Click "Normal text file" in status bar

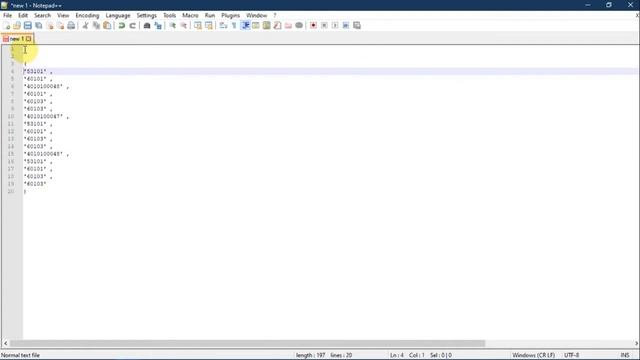tap(21, 356)
